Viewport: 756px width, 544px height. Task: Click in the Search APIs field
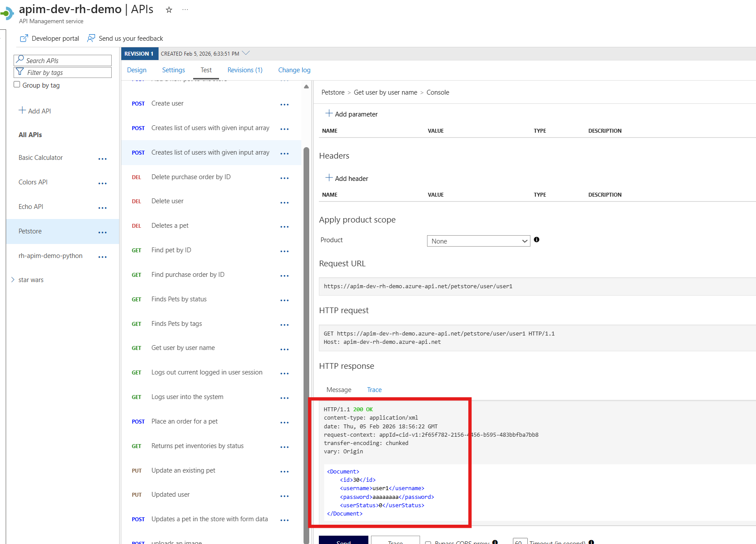[63, 60]
